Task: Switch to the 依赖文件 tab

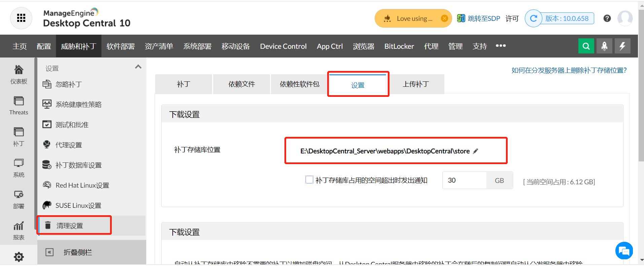Action: [x=242, y=84]
